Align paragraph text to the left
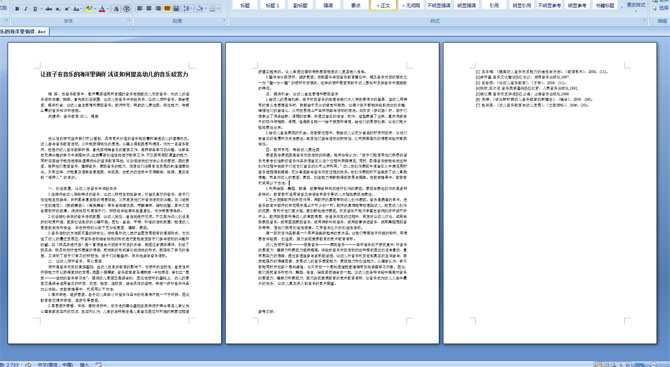The width and height of the screenshot is (670, 367). 140,8
